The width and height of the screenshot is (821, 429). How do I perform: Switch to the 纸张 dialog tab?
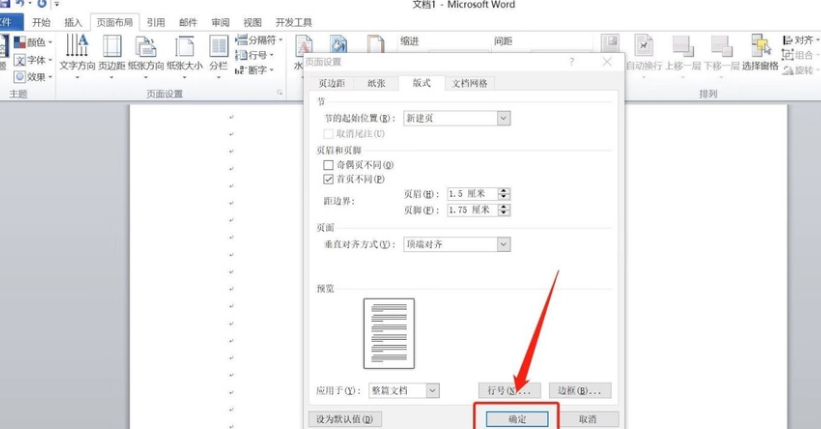[376, 83]
